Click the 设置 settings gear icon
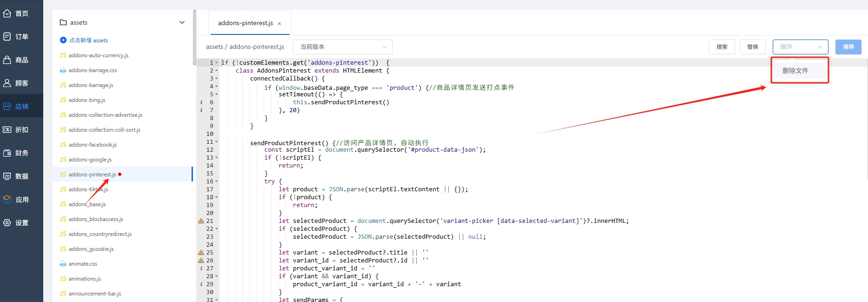The width and height of the screenshot is (868, 302). [7, 223]
